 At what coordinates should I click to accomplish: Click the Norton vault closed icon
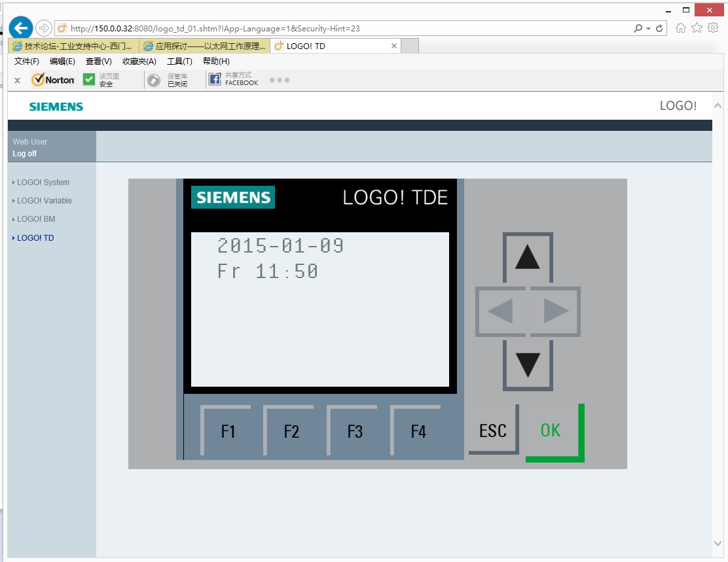coord(154,80)
